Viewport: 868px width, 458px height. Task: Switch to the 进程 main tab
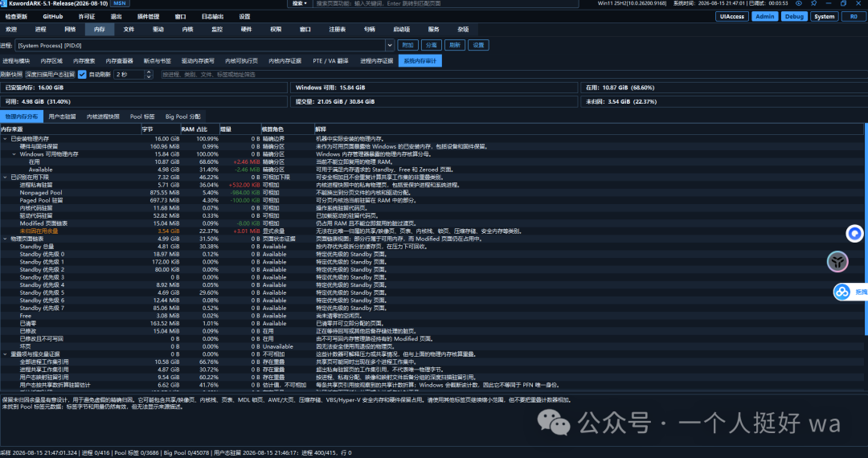click(x=40, y=29)
